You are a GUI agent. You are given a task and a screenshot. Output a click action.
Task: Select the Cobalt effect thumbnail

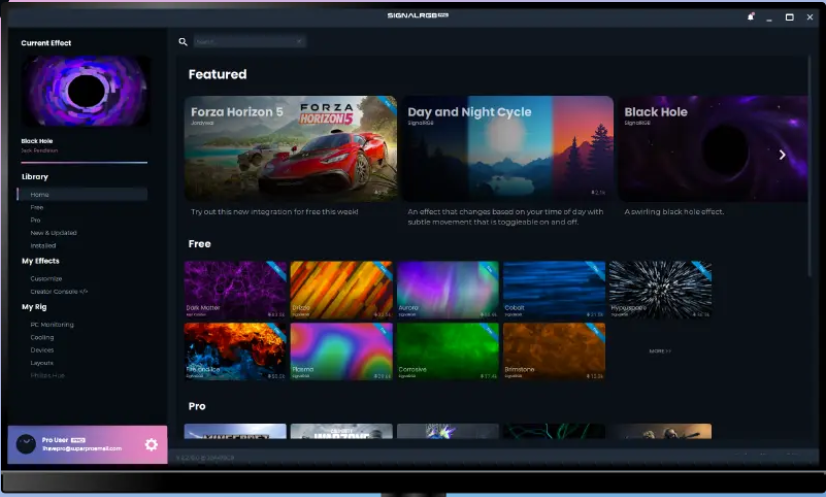click(554, 290)
